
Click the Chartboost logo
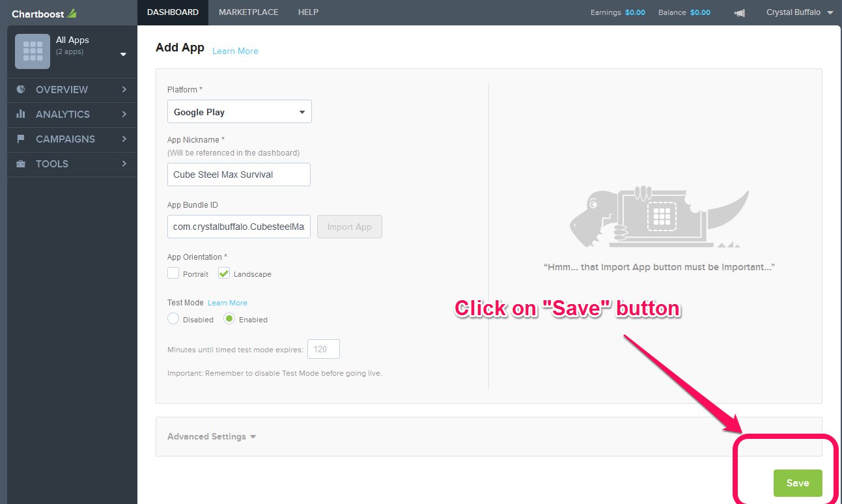tap(44, 12)
